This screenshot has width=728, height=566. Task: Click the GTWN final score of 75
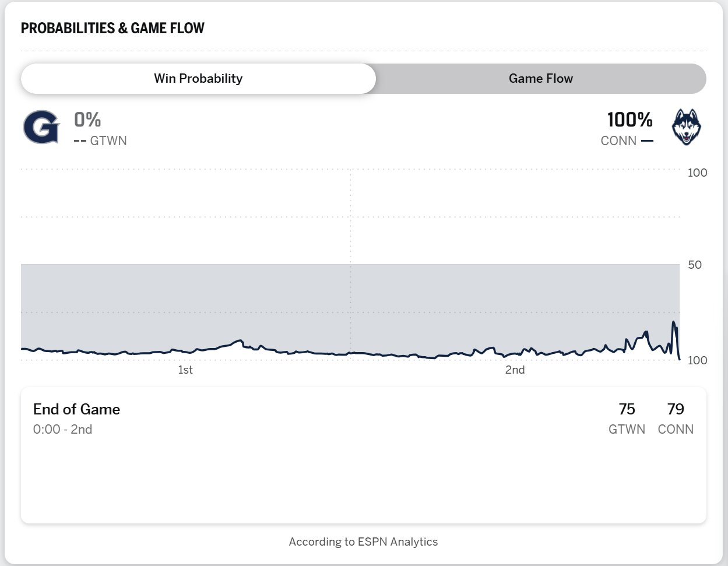point(627,409)
